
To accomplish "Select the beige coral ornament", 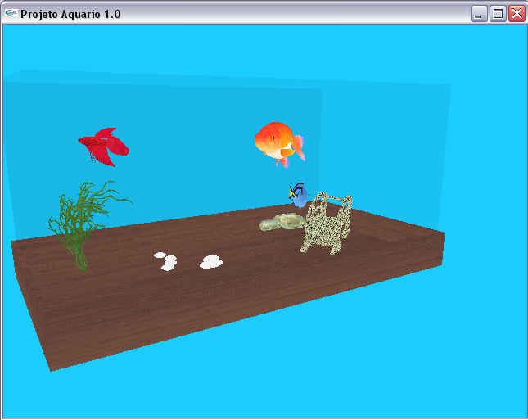I will 327,224.
